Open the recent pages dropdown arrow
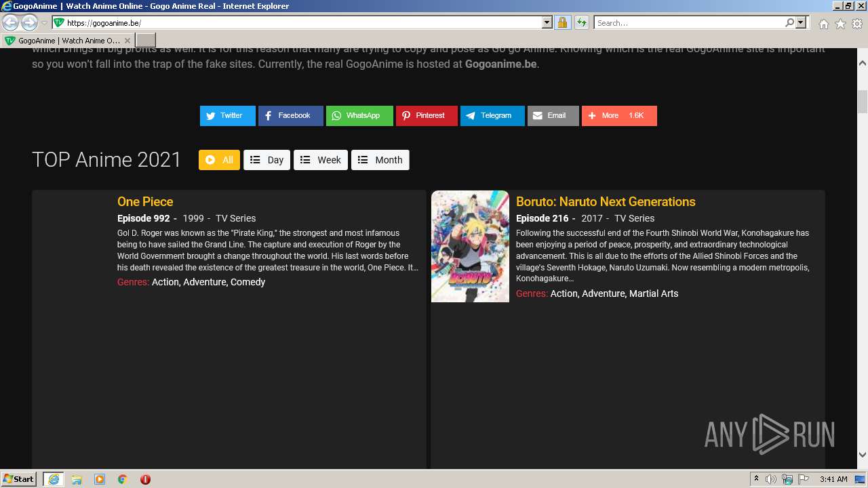The width and height of the screenshot is (868, 488). [44, 23]
